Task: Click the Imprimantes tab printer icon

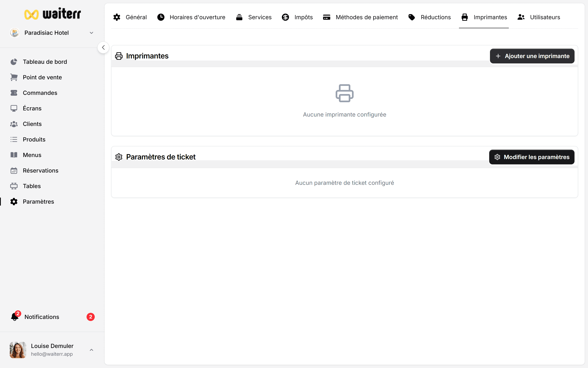Action: point(464,17)
